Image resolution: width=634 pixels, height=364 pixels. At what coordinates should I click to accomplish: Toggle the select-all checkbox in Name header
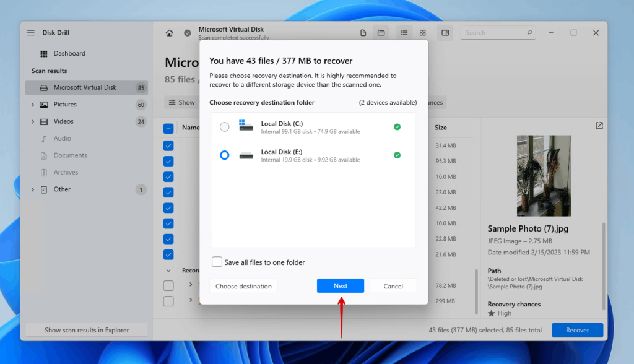[168, 129]
